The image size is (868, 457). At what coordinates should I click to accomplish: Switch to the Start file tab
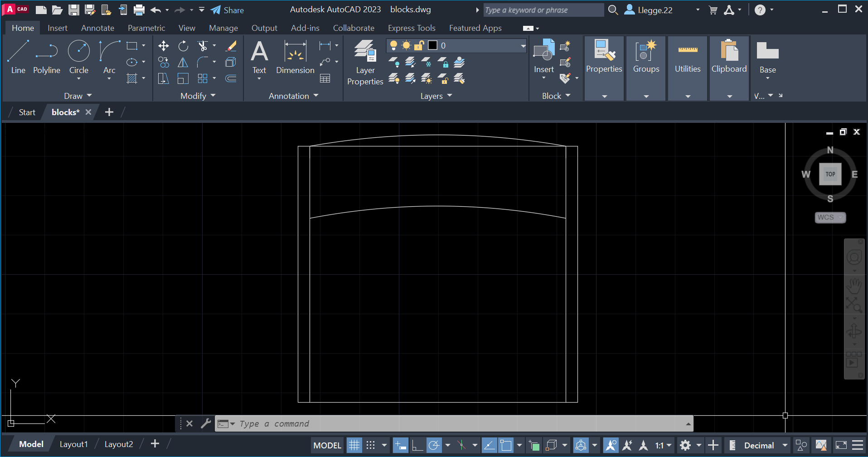pos(27,112)
